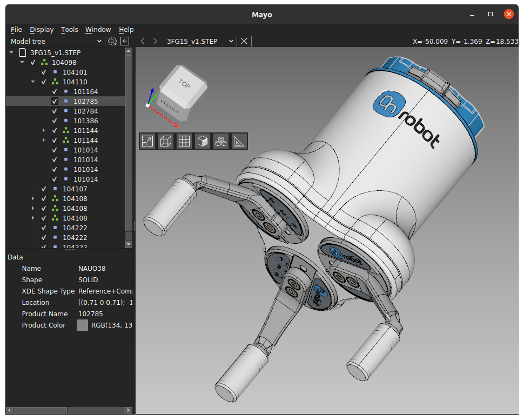Close the 3FG15_v1.STEP document with the X button
The height and width of the screenshot is (420, 524).
coord(244,41)
